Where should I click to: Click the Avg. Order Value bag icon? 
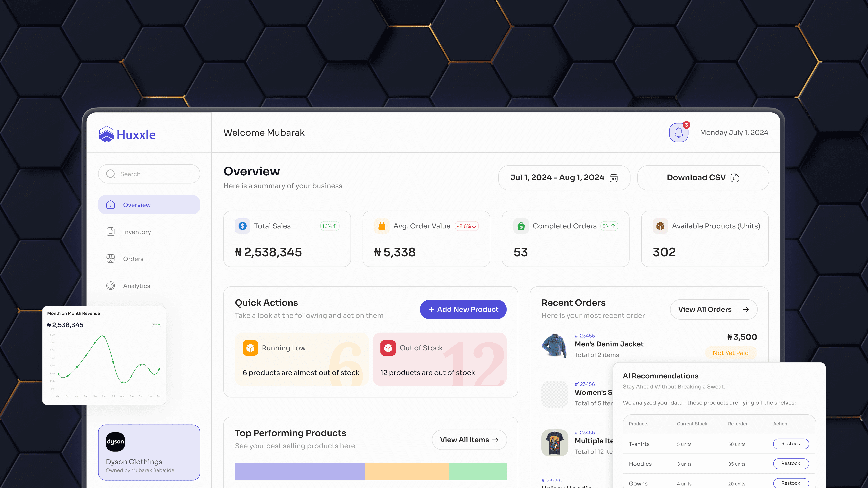pyautogui.click(x=382, y=226)
